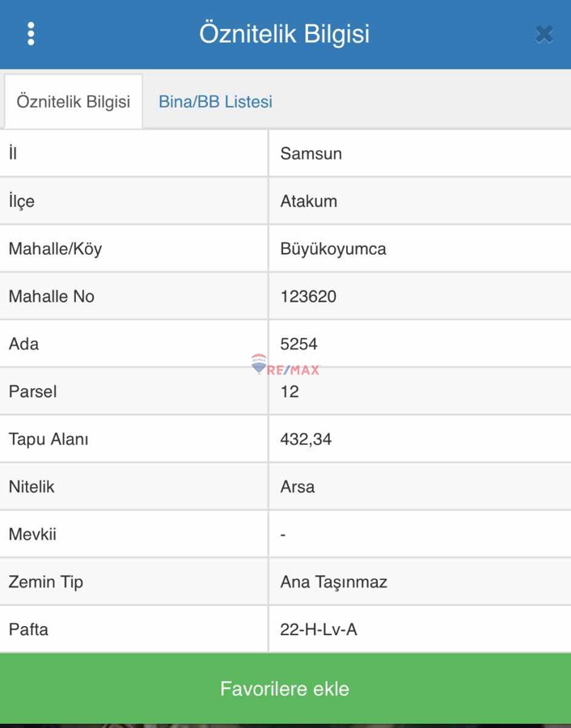The image size is (571, 728).
Task: Click the Mevkii row label
Action: (x=32, y=535)
